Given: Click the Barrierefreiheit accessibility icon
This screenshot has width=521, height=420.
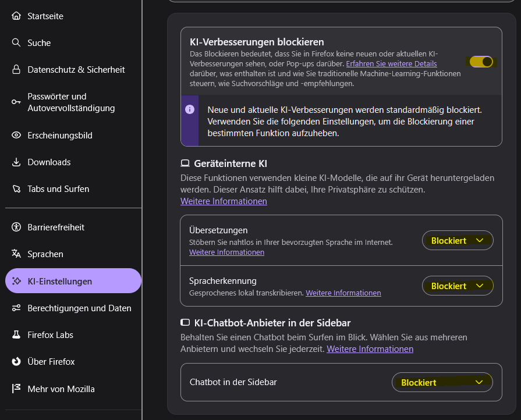Looking at the screenshot, I should [x=16, y=227].
